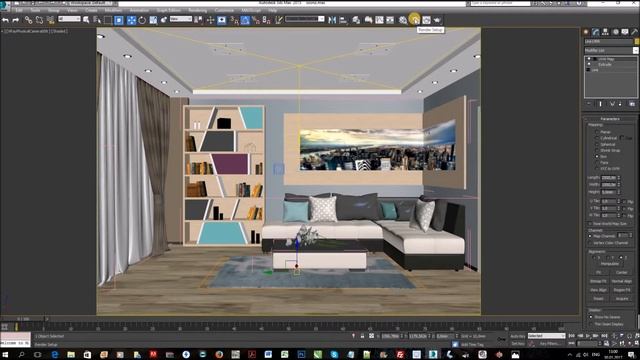Select Planar mapping radio button
This screenshot has height=360, width=640.
[x=597, y=132]
